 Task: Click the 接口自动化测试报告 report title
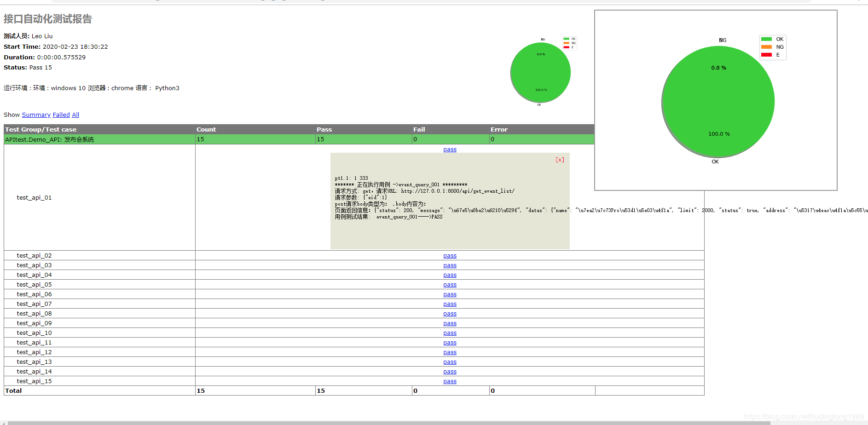48,19
